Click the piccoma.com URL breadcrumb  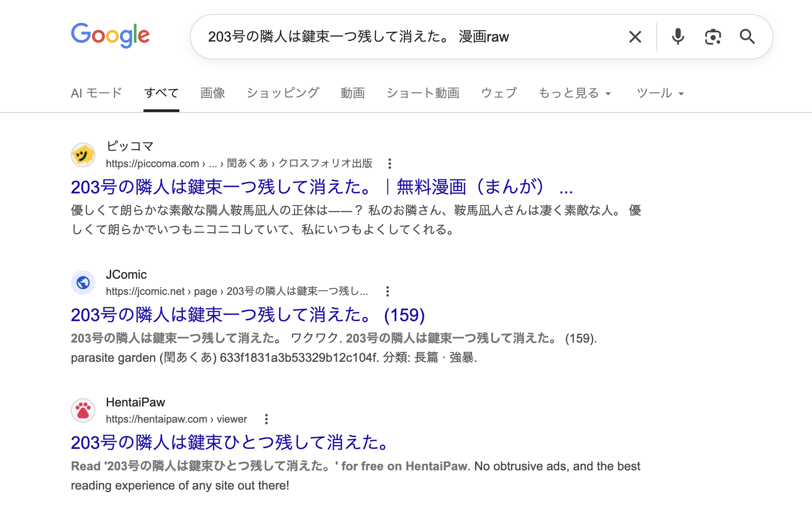coord(239,164)
